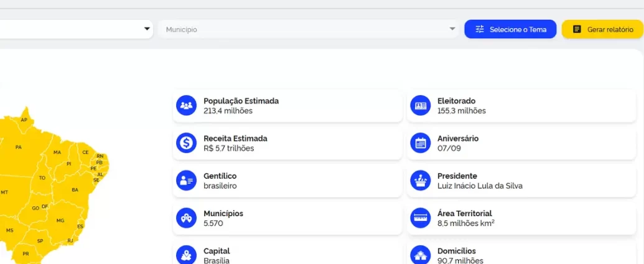Click the Municípios location pins icon

[186, 218]
